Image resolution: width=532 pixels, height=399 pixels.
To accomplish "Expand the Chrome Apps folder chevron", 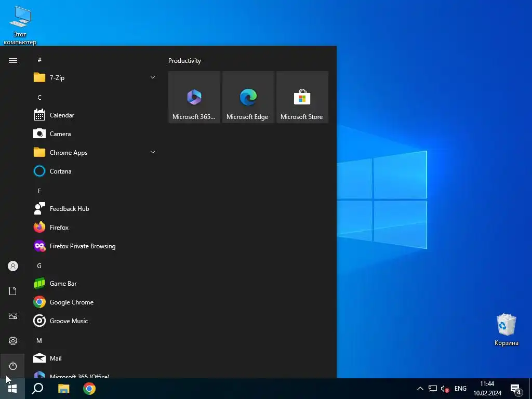I will [x=153, y=152].
